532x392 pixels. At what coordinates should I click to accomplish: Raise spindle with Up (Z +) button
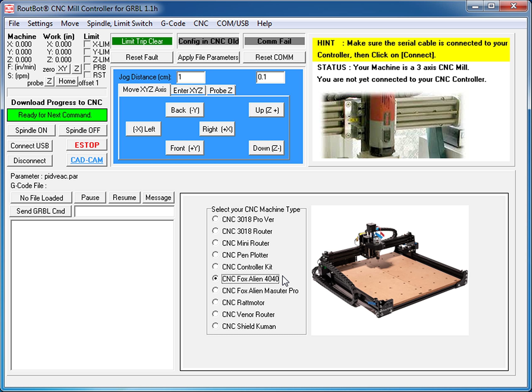(267, 110)
